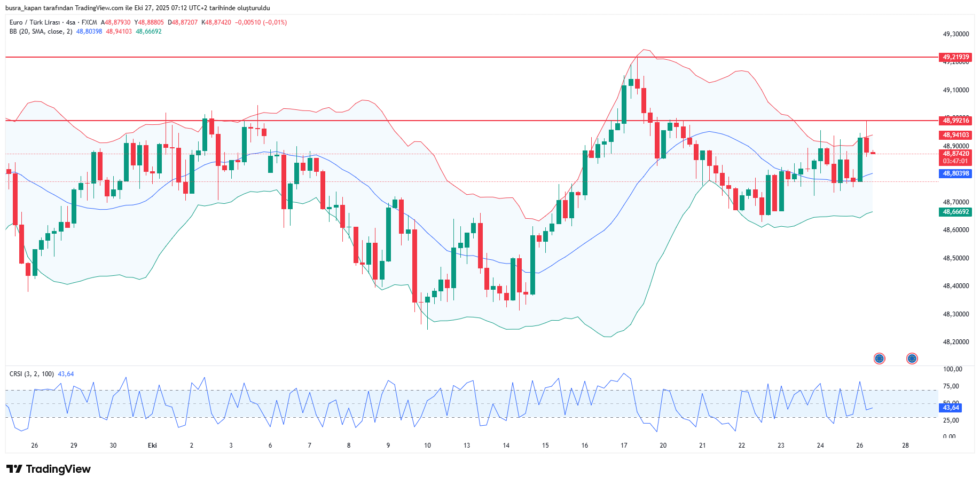Click the current price label 48,87420 with countdown

[x=955, y=157]
